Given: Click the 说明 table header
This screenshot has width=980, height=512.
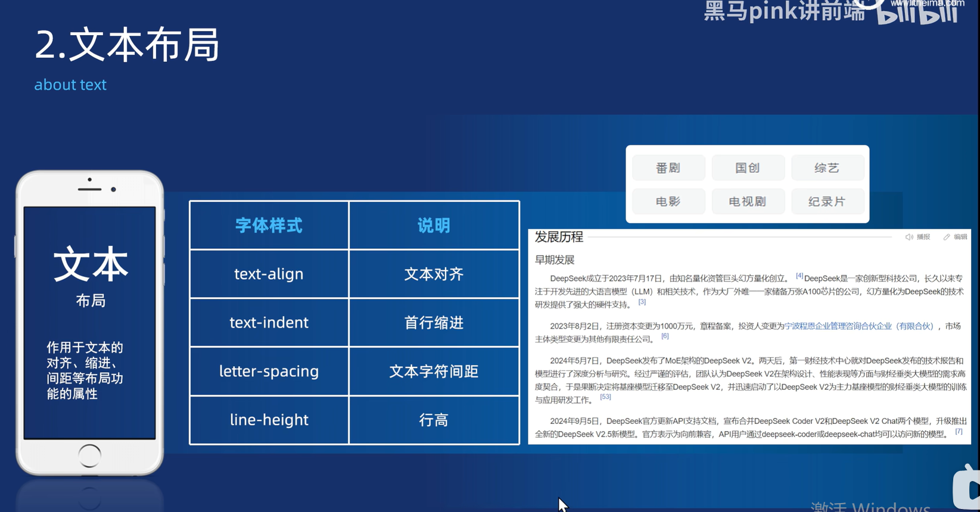Looking at the screenshot, I should (x=434, y=226).
